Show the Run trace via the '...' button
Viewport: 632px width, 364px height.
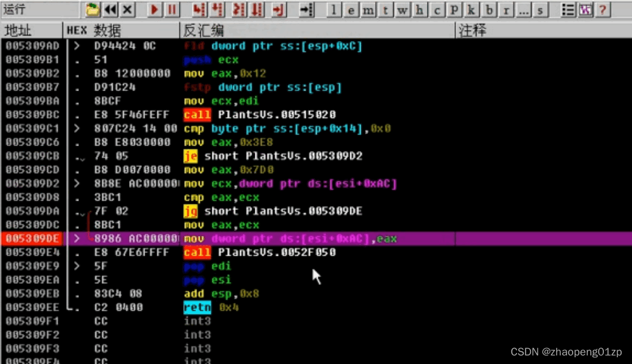pos(523,10)
